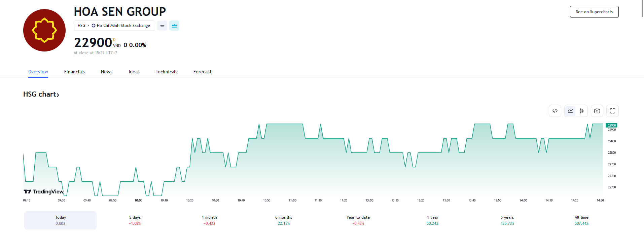
Task: Select the All time range
Action: [x=581, y=220]
